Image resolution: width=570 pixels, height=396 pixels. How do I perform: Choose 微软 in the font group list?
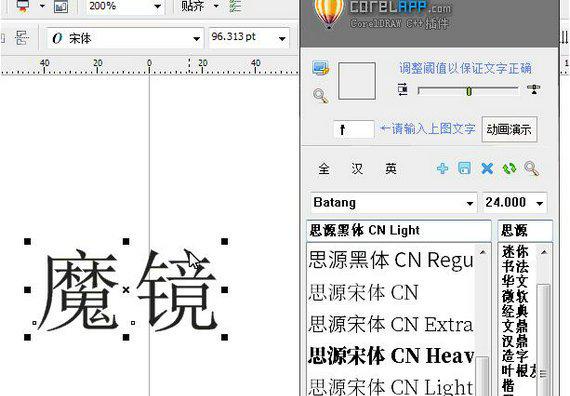[515, 296]
